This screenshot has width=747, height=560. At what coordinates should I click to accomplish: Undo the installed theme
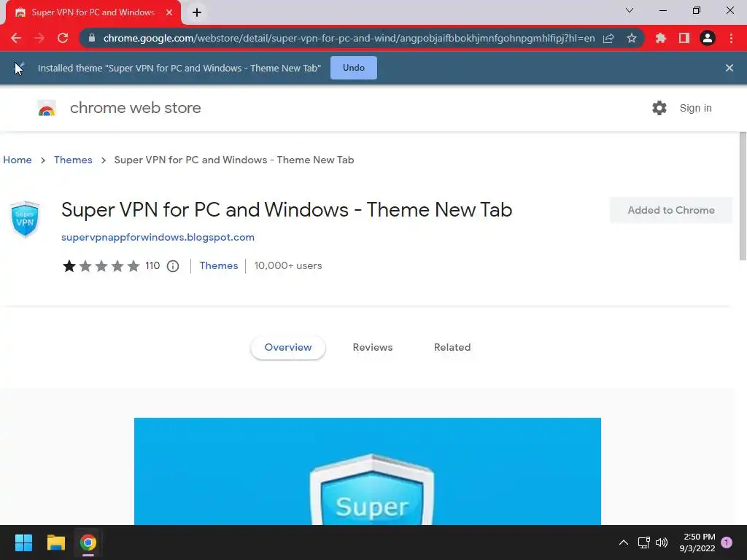coord(354,68)
